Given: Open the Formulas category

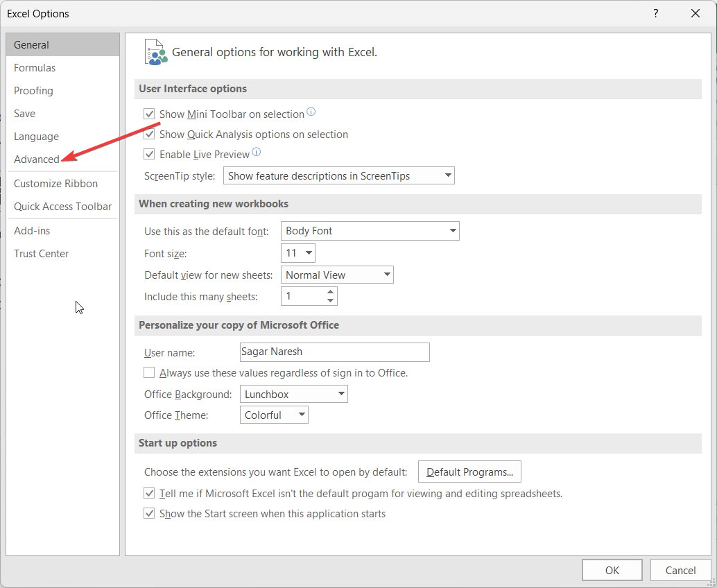Looking at the screenshot, I should [x=62, y=68].
